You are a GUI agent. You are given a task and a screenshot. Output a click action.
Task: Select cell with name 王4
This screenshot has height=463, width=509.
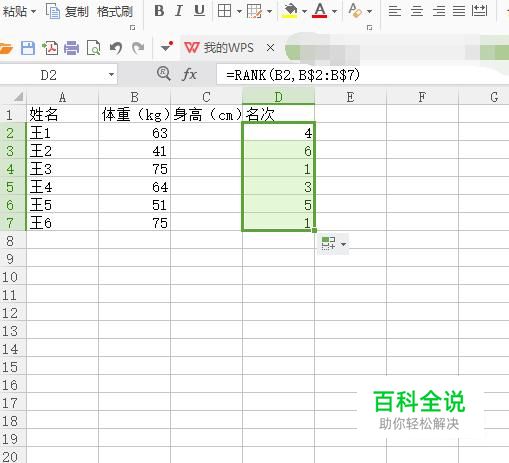coord(62,187)
